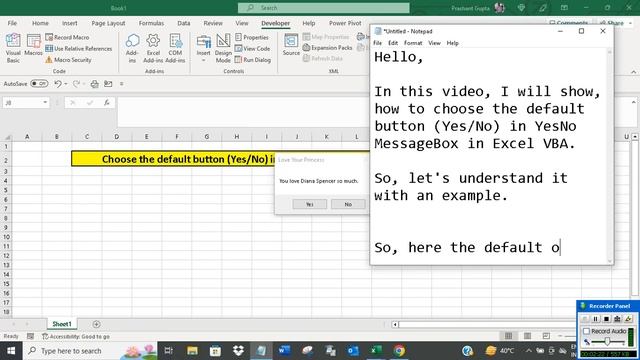Viewport: 640px width, 360px height.
Task: Add a new sheet with plus icon
Action: 96,324
